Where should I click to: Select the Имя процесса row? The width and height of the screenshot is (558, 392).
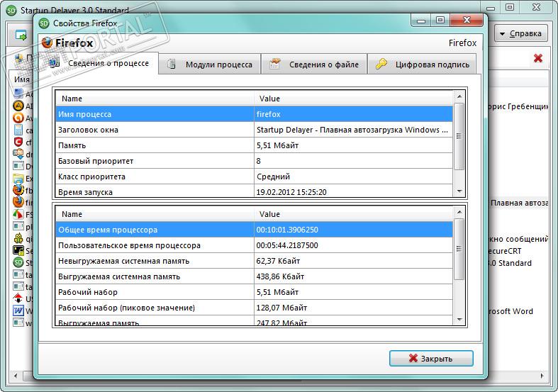[x=255, y=114]
